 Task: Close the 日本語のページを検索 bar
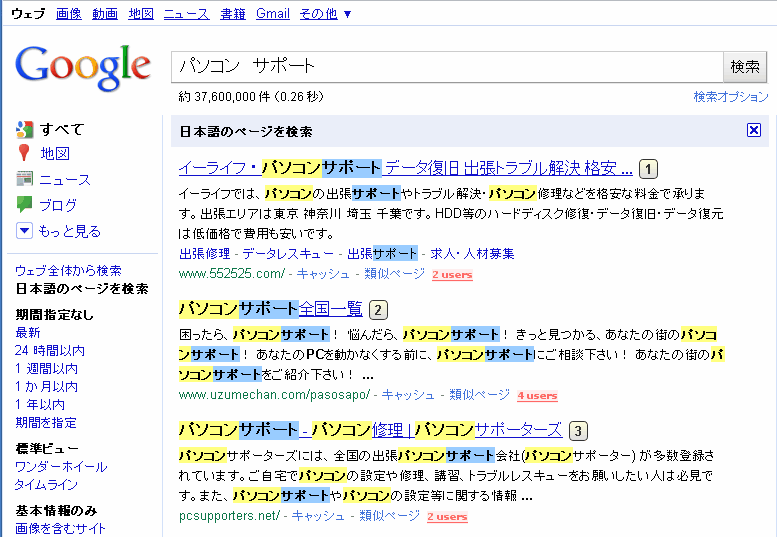click(755, 131)
